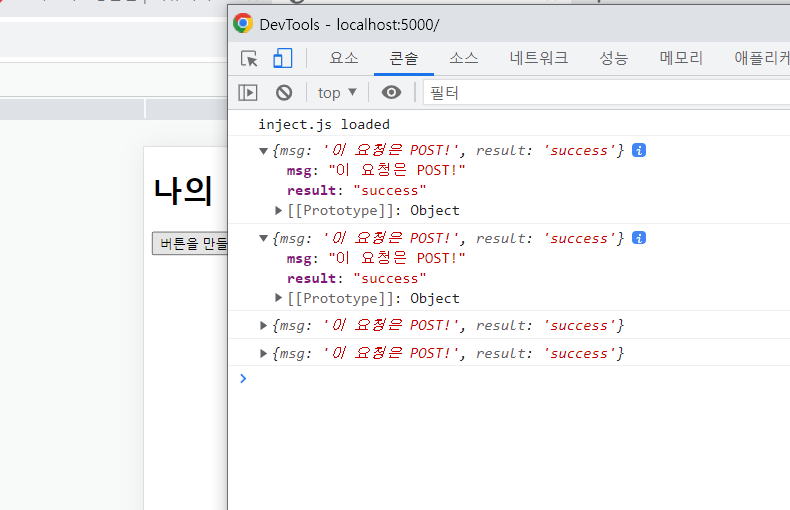
Task: Switch to the 요소 tab
Action: [344, 58]
